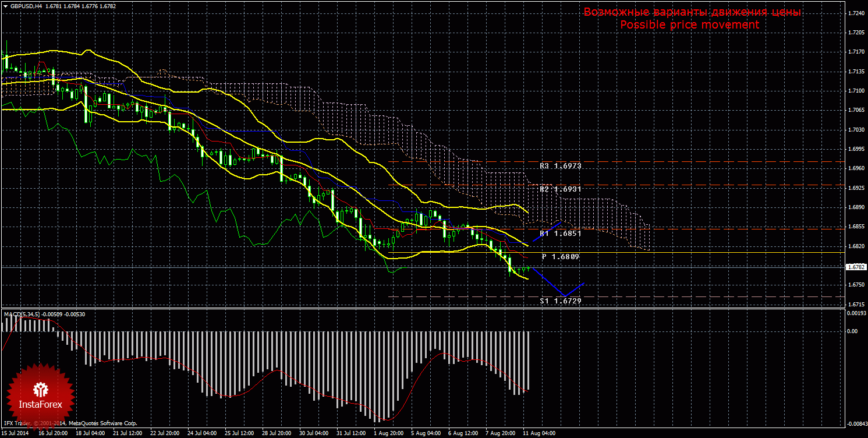This screenshot has width=868, height=438.
Task: Click the 1 Aug 20:00 time label
Action: (388, 433)
